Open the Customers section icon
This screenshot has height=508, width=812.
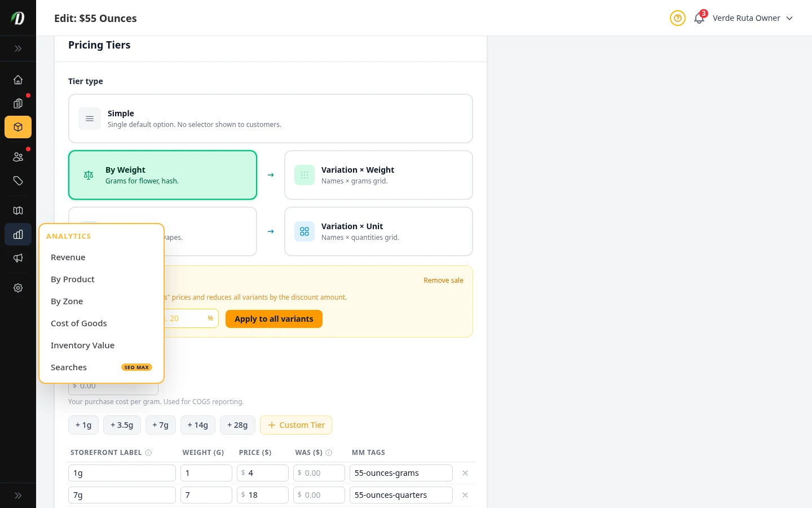coord(18,157)
